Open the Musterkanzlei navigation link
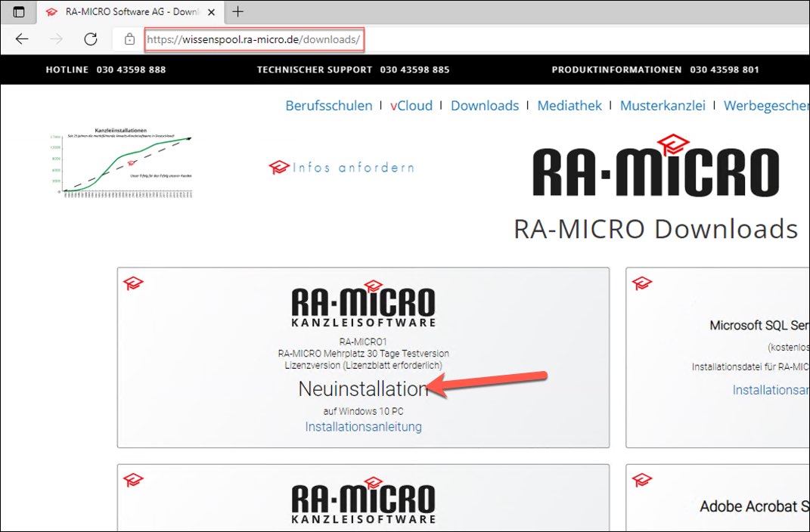Screen dimensions: 810x532 point(663,106)
